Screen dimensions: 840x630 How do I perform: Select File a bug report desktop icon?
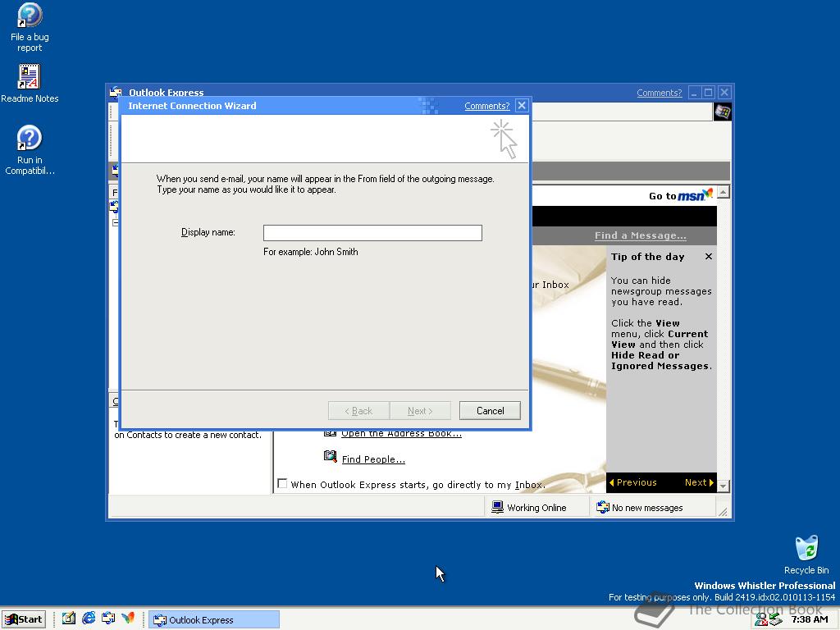(30, 27)
